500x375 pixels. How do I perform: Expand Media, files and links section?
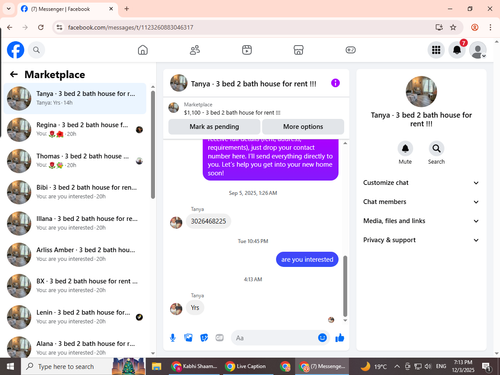pyautogui.click(x=421, y=221)
